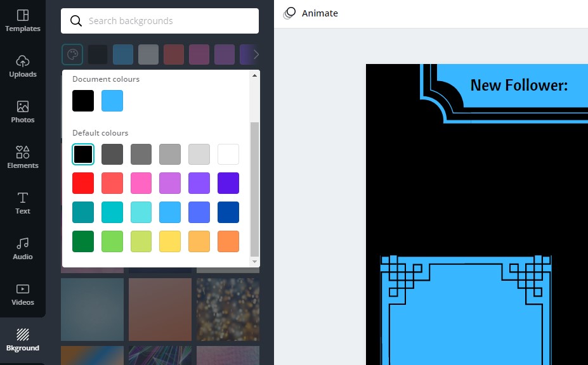Select sky blue default colour
Viewport: 588px width, 365px height.
(170, 212)
